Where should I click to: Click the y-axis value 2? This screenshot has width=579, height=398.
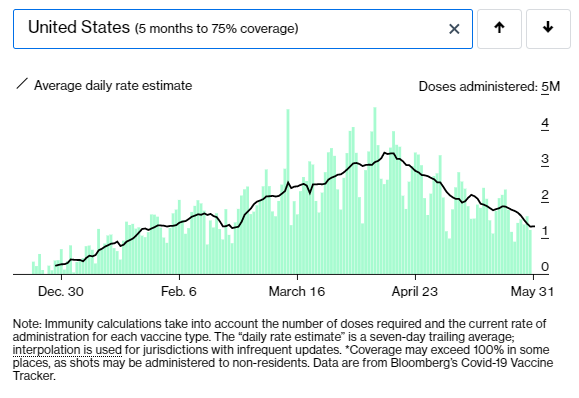(545, 195)
